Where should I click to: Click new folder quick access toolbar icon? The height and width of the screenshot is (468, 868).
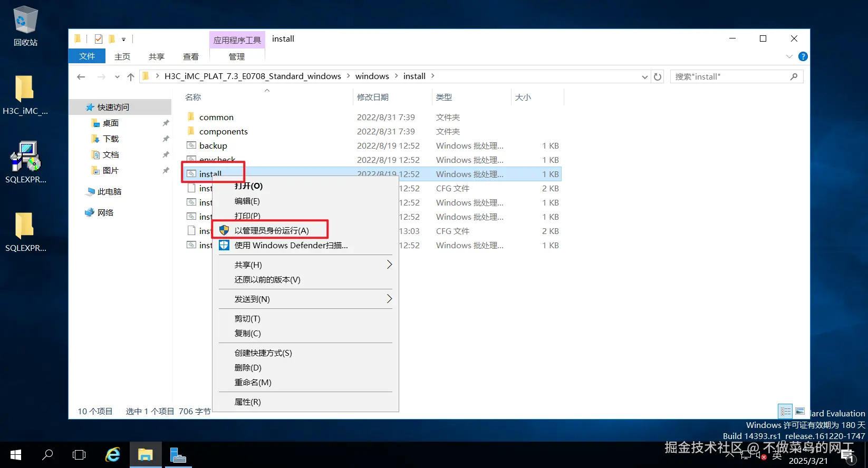pyautogui.click(x=112, y=39)
